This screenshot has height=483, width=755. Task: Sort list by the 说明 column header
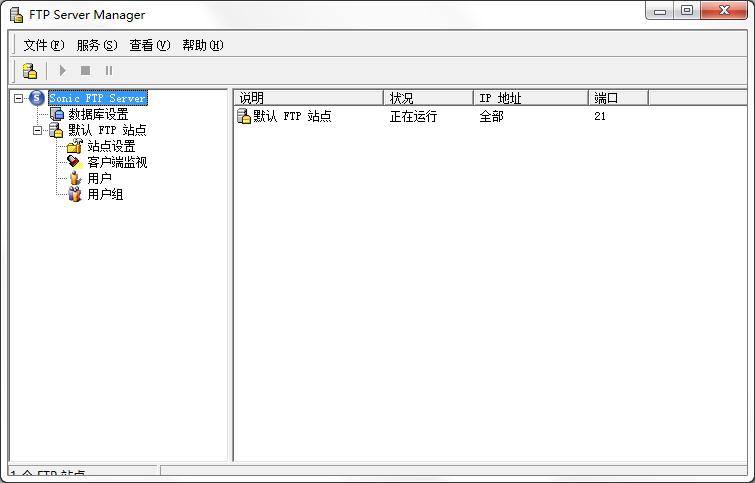(x=308, y=98)
